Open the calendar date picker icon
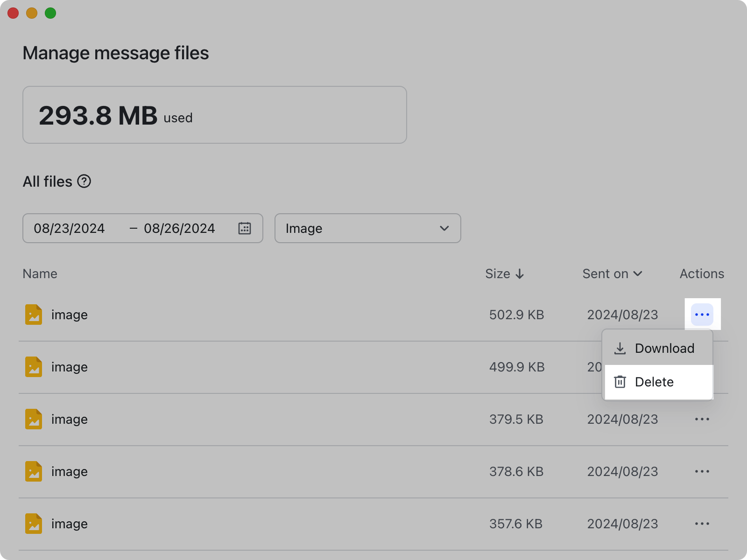Screen dimensions: 747x560 (x=245, y=228)
